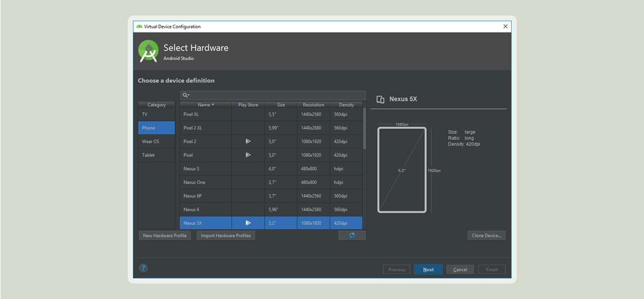Select the Pixel 2 XL device row
644x299 pixels.
tap(271, 128)
